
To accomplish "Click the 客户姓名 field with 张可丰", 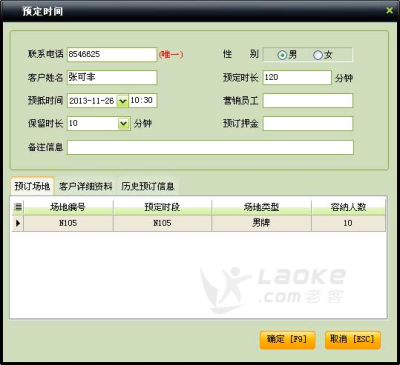I will [112, 77].
